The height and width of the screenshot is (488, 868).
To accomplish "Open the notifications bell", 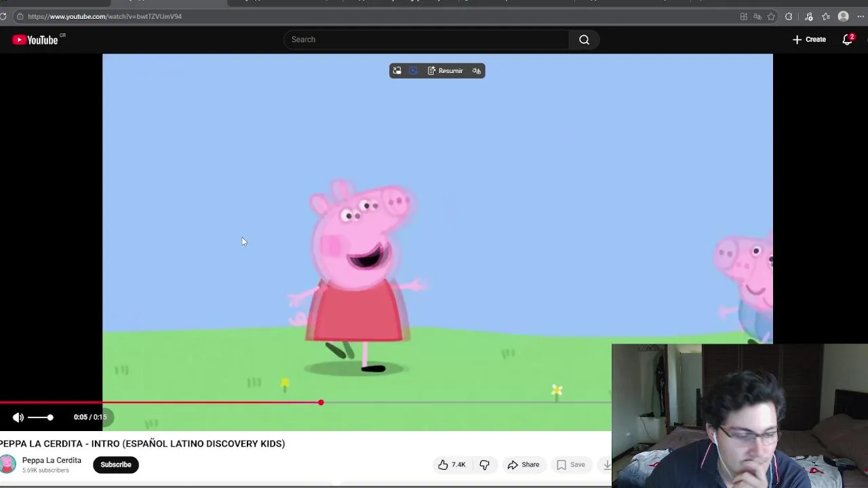I will coord(847,39).
